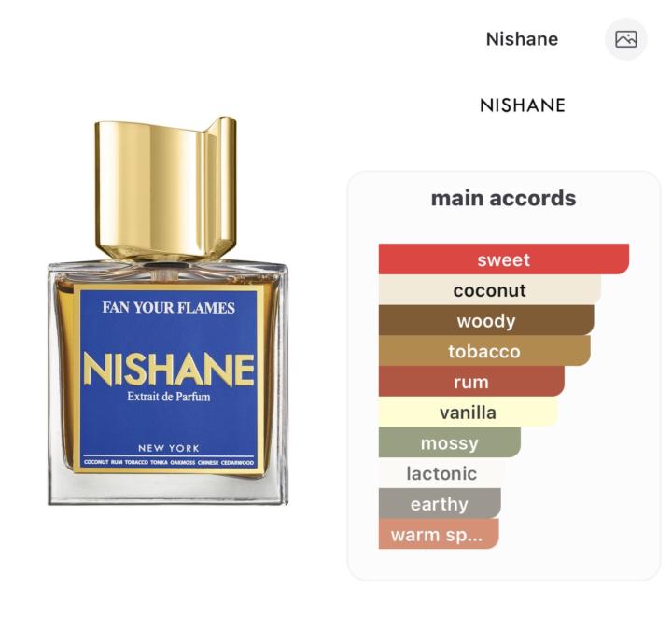Select the coconut accord bar
This screenshot has width=672, height=630.
coord(490,289)
